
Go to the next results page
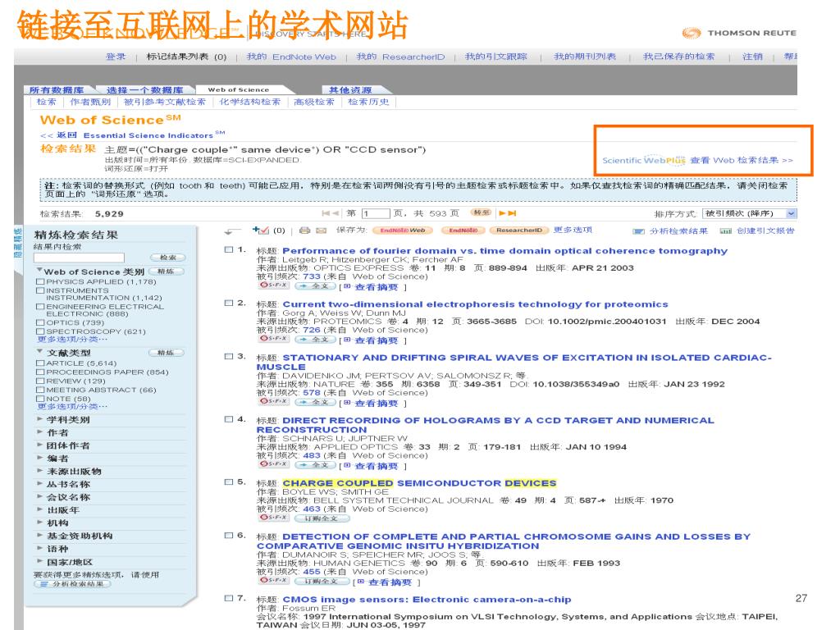click(502, 213)
